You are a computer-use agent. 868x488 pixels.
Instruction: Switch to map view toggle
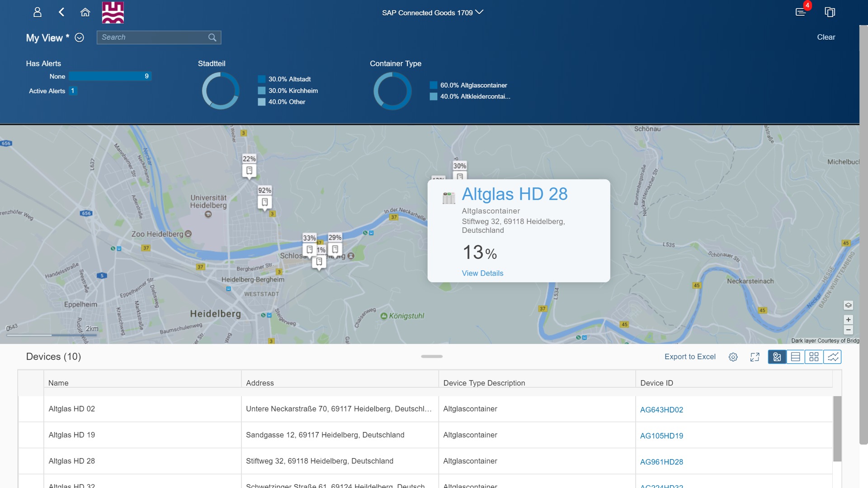[x=777, y=357]
